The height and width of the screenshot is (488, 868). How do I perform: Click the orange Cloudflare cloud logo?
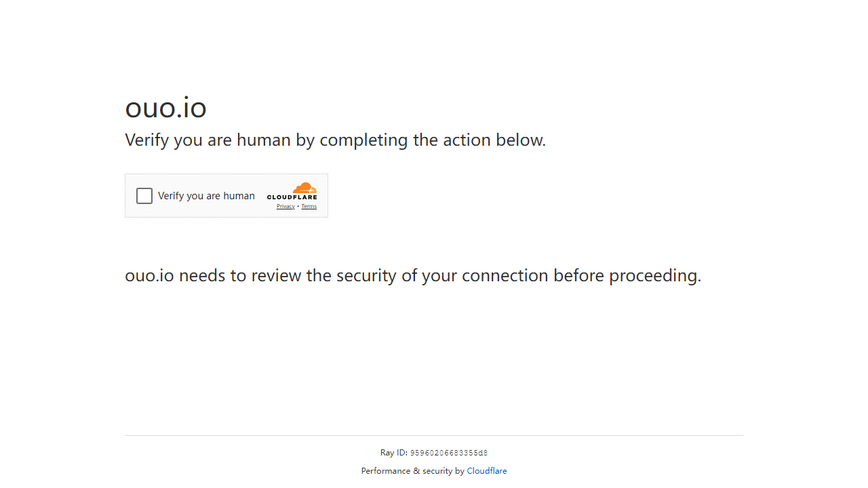pos(304,188)
